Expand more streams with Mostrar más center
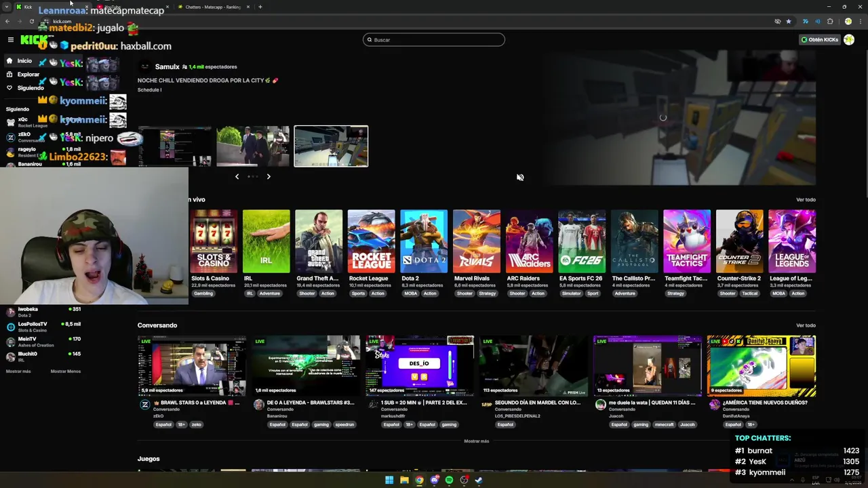Image resolution: width=868 pixels, height=488 pixels. click(476, 441)
